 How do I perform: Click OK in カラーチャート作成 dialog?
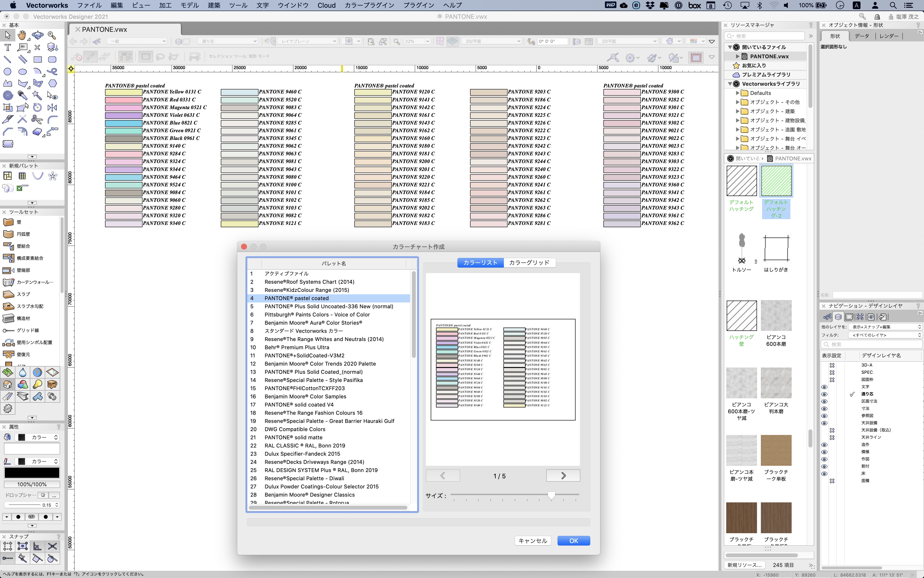[573, 540]
